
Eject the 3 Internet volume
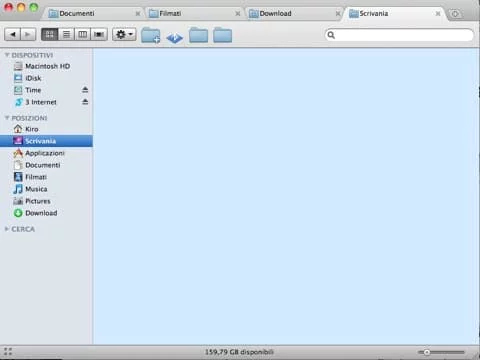[x=85, y=102]
